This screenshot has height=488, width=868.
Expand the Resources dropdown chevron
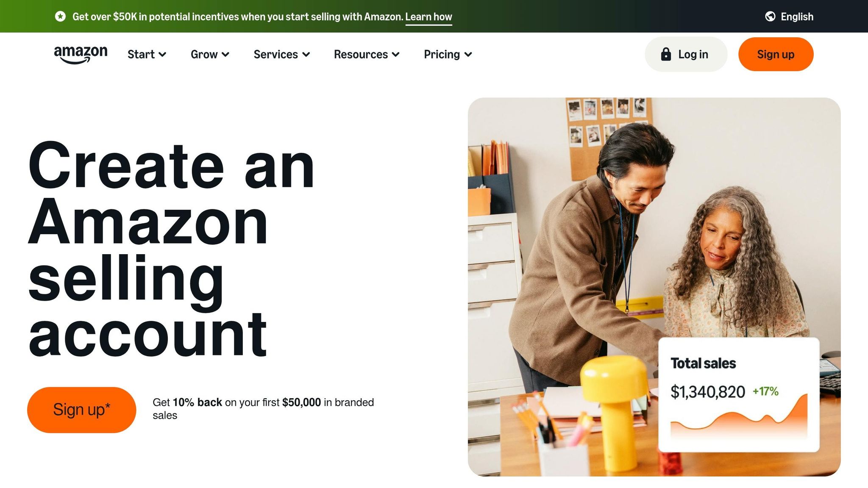click(396, 55)
